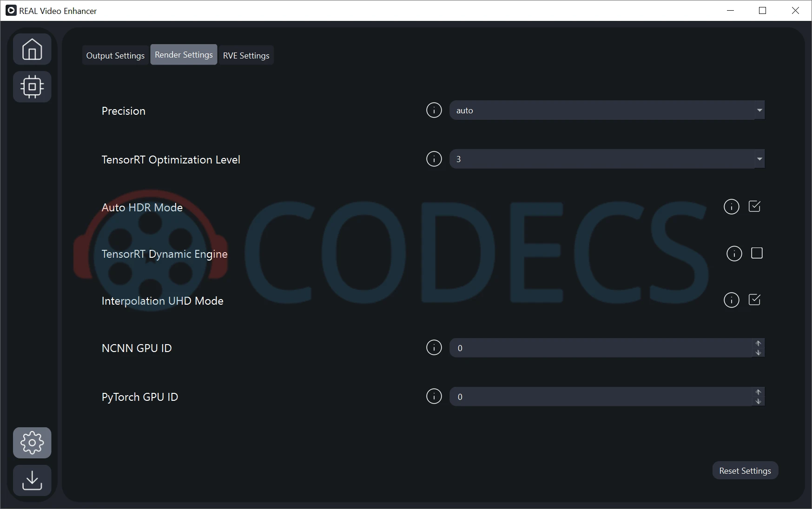Viewport: 812px width, 509px height.
Task: Click the settings gear icon in sidebar
Action: click(32, 443)
